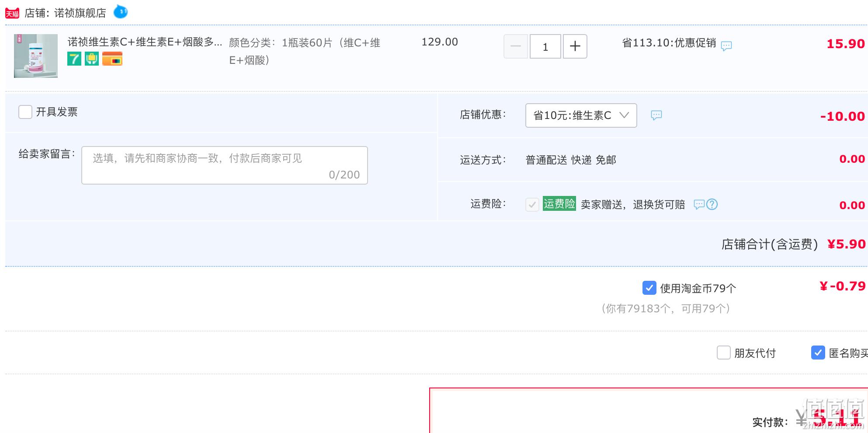Open the product thumbnail image
This screenshot has width=868, height=433.
click(x=36, y=56)
